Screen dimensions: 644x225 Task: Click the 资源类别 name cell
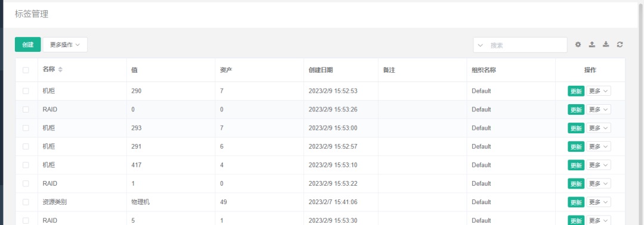(55, 202)
